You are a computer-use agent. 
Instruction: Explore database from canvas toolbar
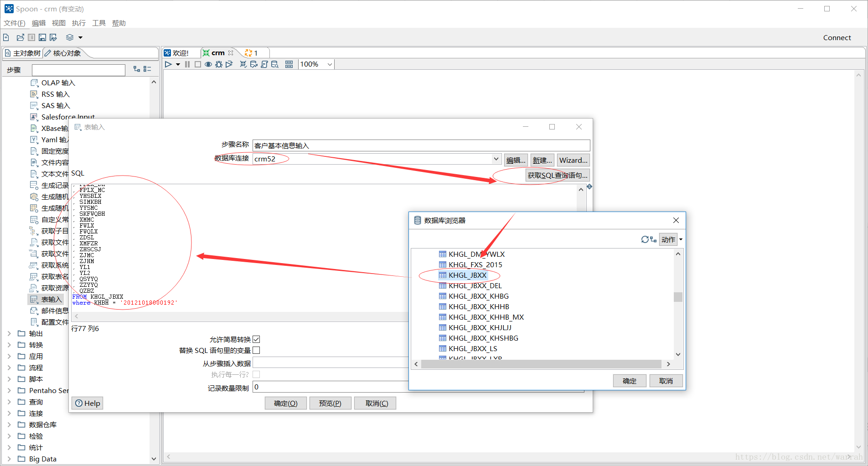[275, 64]
